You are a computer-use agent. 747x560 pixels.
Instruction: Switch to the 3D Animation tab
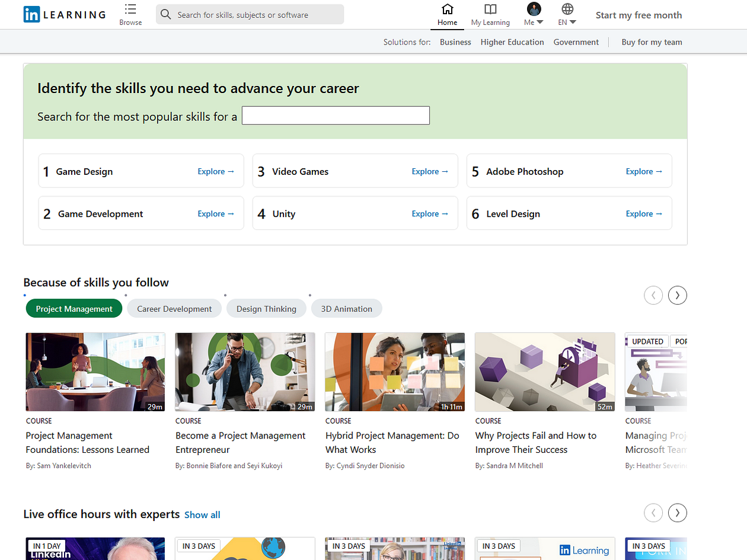tap(347, 309)
